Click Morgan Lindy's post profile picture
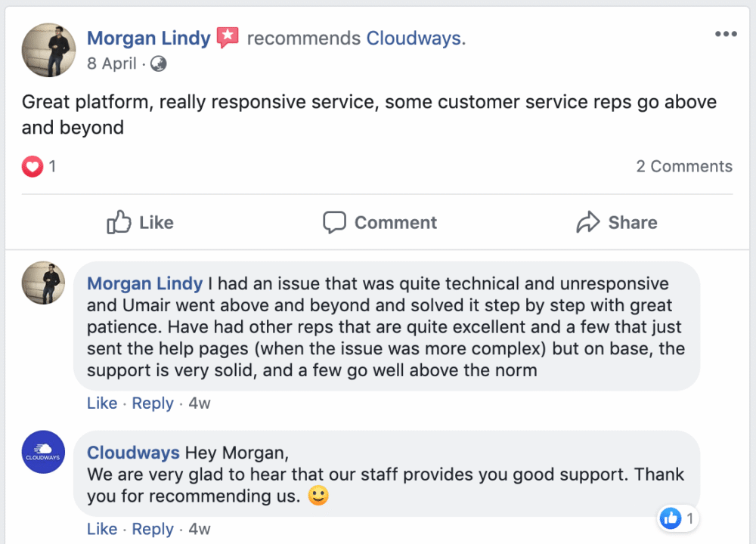Screen dimensions: 756x544 click(49, 50)
